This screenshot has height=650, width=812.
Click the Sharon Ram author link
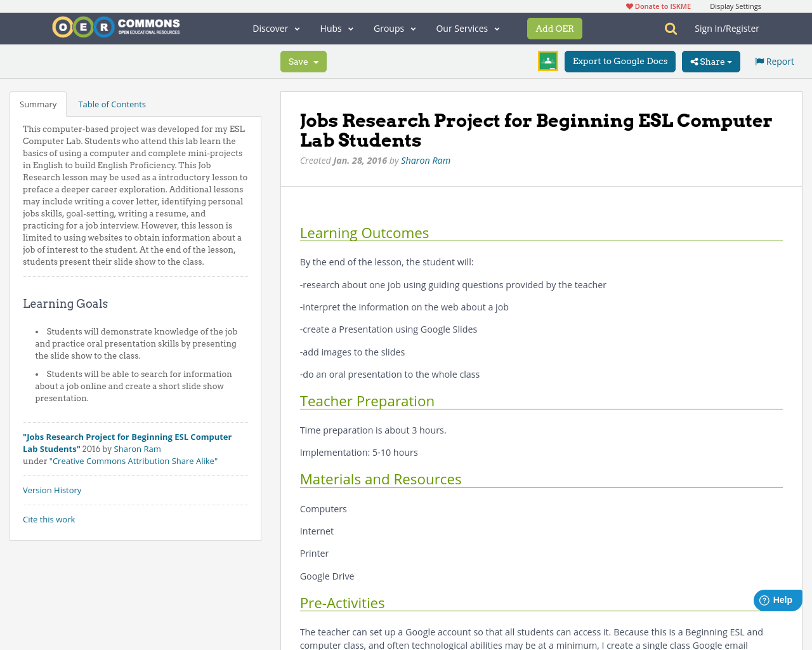(x=425, y=159)
